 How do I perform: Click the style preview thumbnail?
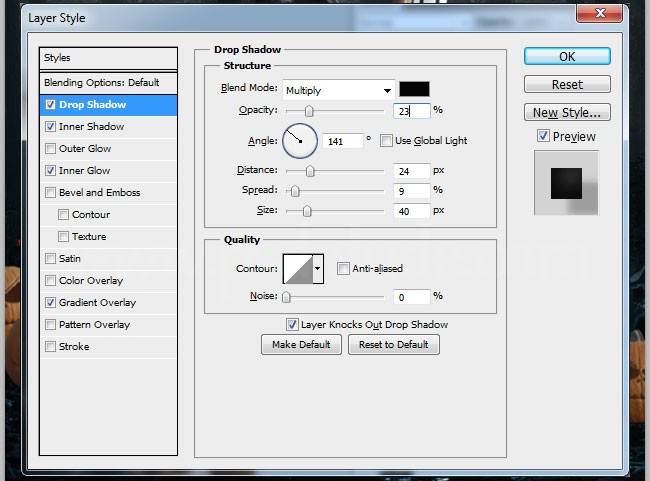pyautogui.click(x=566, y=182)
